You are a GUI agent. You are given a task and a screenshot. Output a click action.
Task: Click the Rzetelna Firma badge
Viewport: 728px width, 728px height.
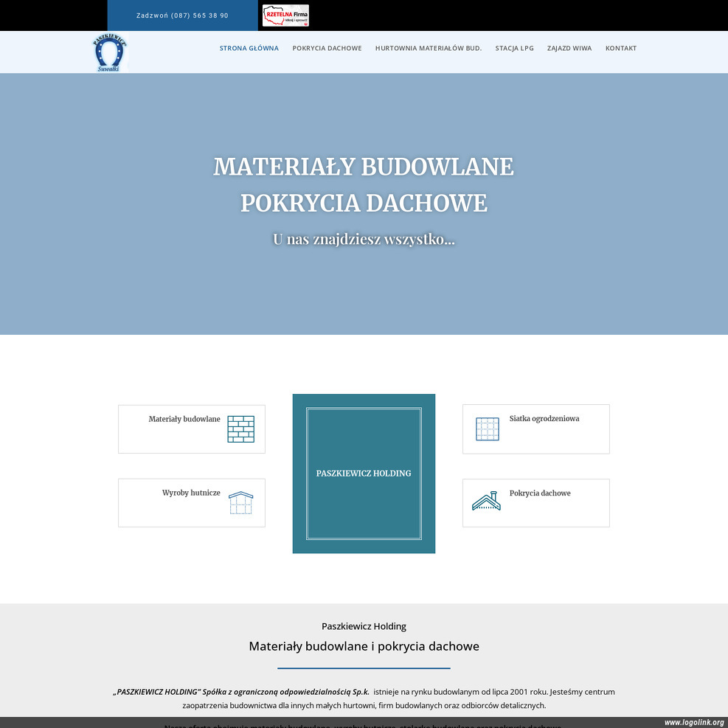(x=285, y=15)
